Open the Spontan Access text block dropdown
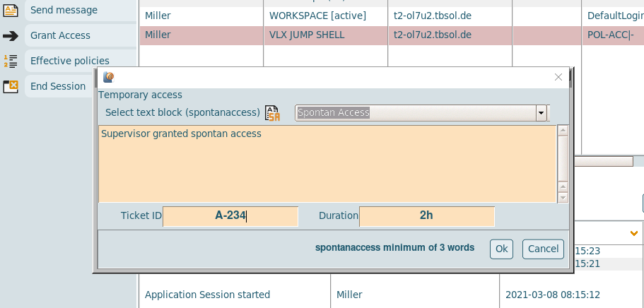 (x=541, y=113)
